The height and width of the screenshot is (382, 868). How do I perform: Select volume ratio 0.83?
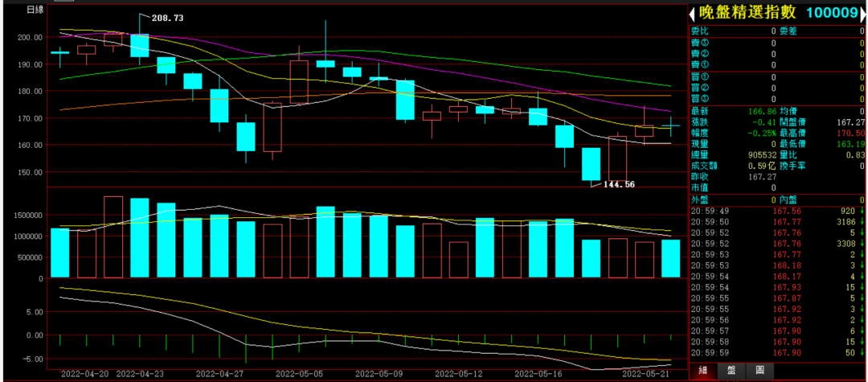pos(855,154)
